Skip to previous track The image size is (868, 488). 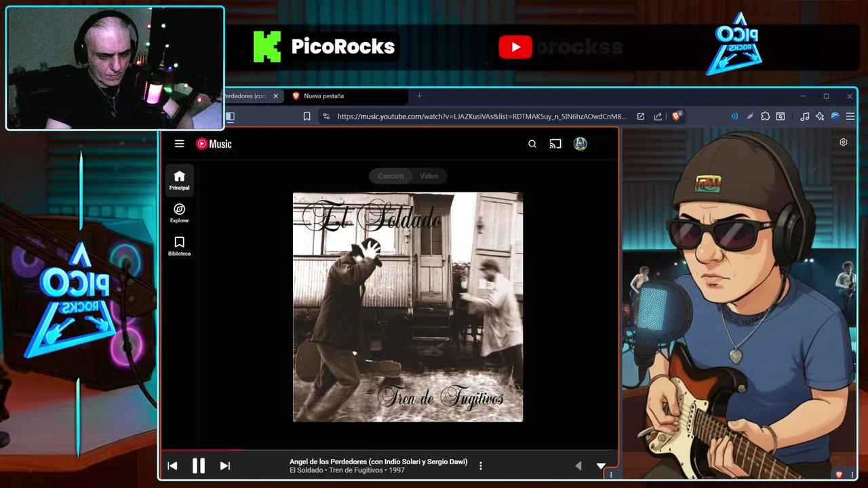pyautogui.click(x=172, y=466)
